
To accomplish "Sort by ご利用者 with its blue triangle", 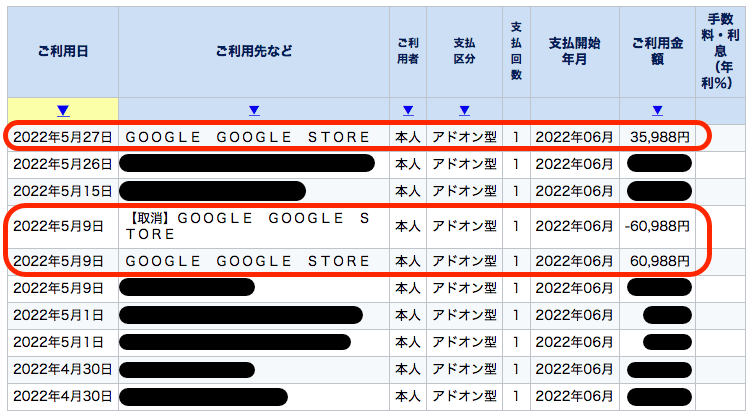I will 407,110.
